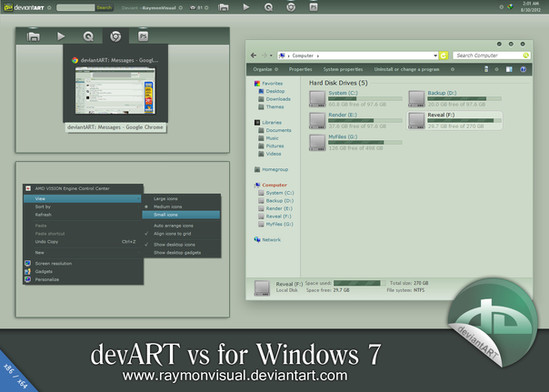Open the Organize dropdown menu
Image resolution: width=549 pixels, height=392 pixels.
(x=265, y=69)
